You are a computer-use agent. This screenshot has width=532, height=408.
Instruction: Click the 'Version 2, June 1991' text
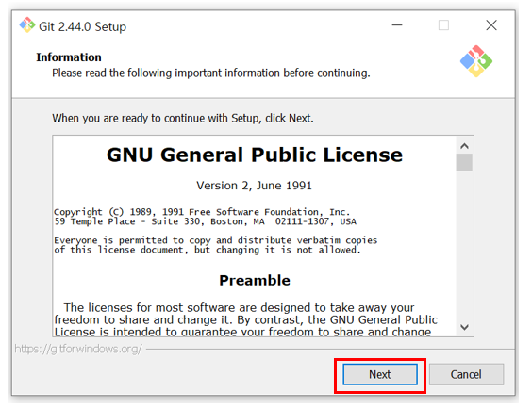[x=254, y=186]
